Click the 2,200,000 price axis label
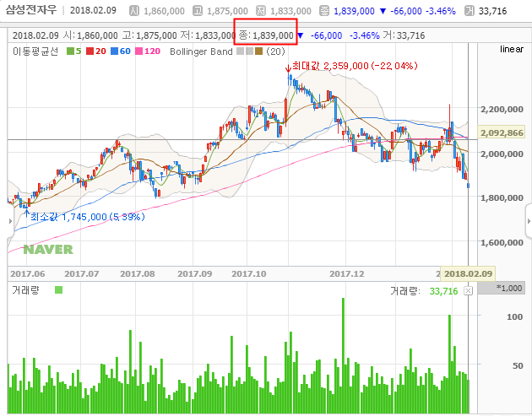Viewport: 532px width, 416px height. [x=502, y=109]
